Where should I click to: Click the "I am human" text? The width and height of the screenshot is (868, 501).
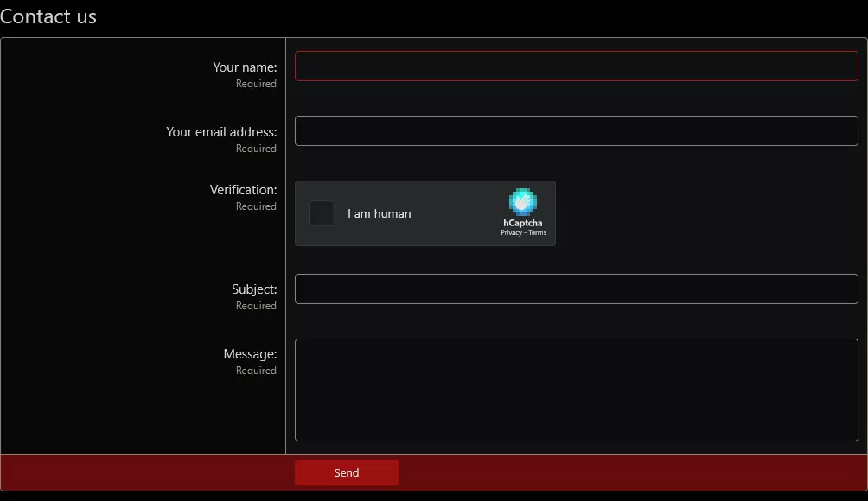pos(380,214)
